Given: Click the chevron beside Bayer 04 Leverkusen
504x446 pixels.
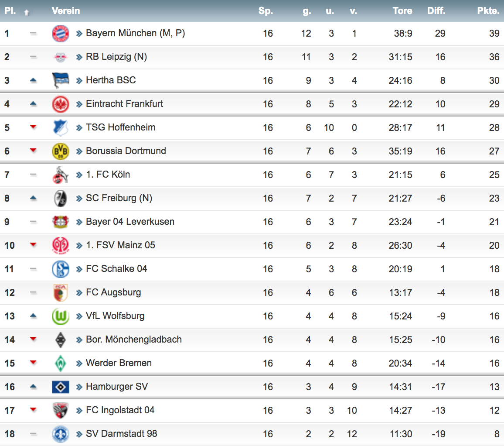Looking at the screenshot, I should [x=79, y=222].
